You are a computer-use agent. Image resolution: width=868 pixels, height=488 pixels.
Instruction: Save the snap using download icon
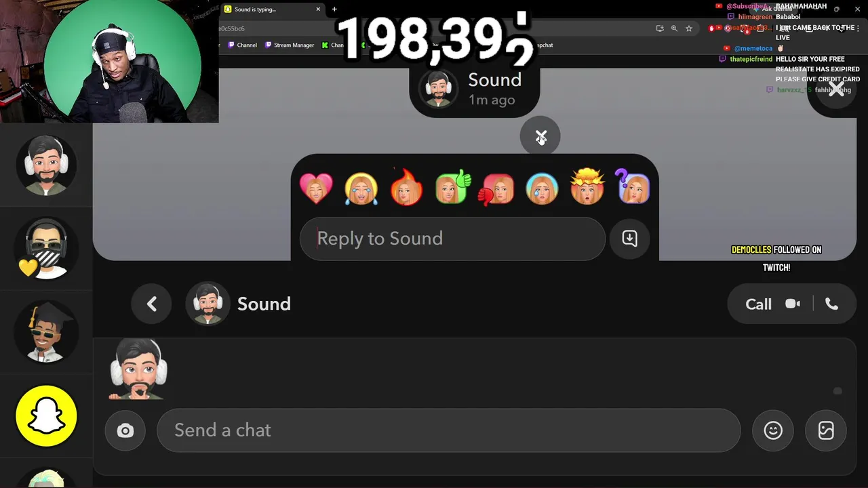point(629,239)
